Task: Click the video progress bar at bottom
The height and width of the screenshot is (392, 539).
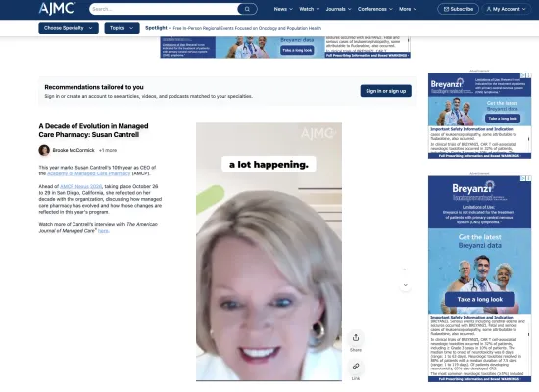Action: coord(269,380)
